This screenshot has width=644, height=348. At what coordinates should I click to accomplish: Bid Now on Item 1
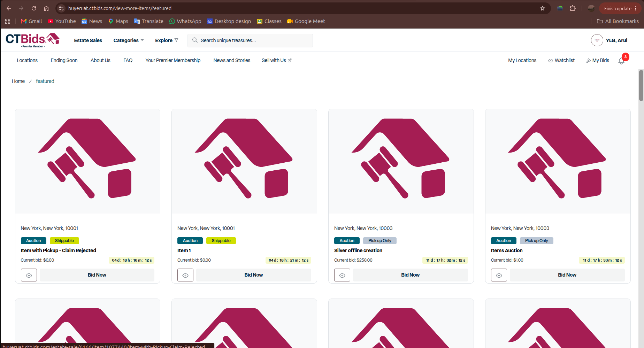[254, 275]
